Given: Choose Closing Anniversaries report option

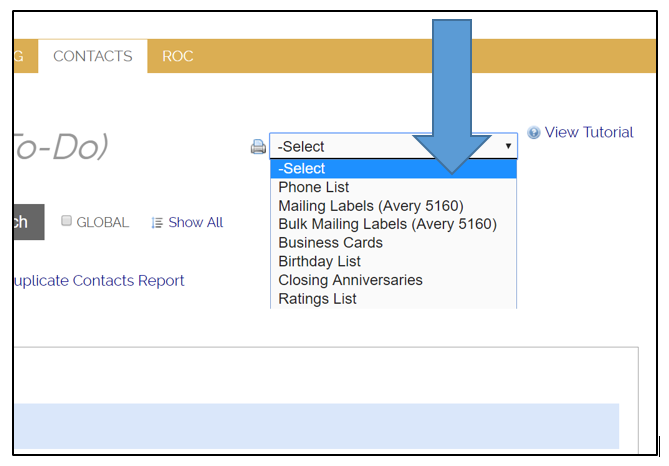Looking at the screenshot, I should point(350,280).
